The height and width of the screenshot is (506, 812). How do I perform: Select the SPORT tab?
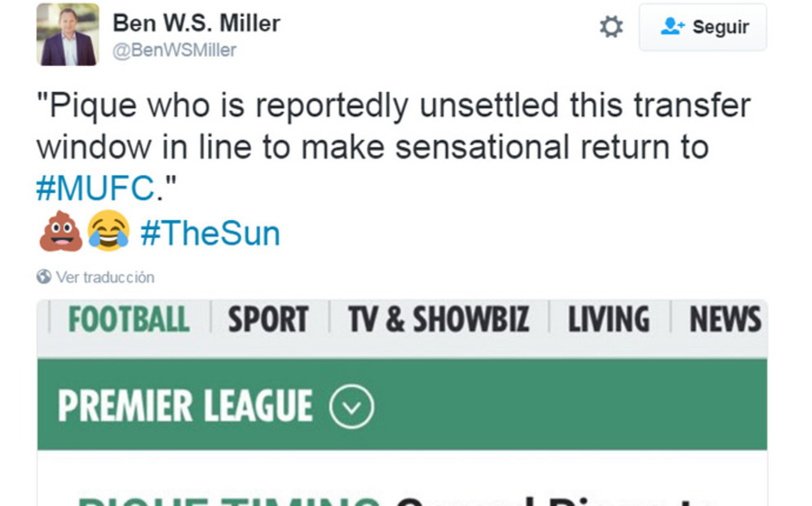pos(268,319)
